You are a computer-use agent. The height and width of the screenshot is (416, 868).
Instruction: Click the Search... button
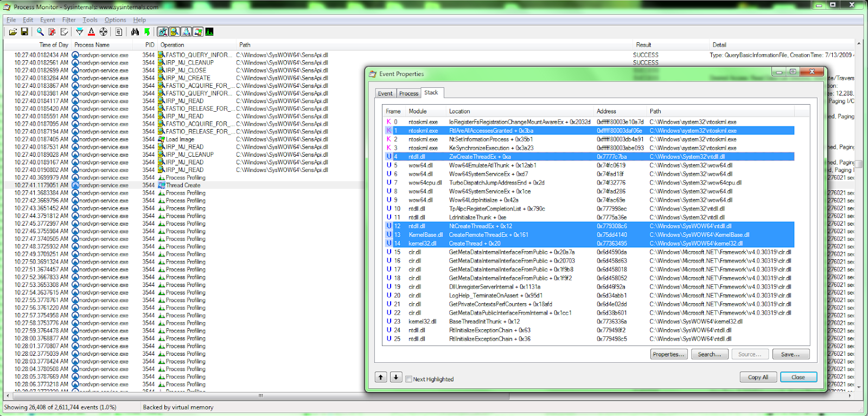point(710,354)
